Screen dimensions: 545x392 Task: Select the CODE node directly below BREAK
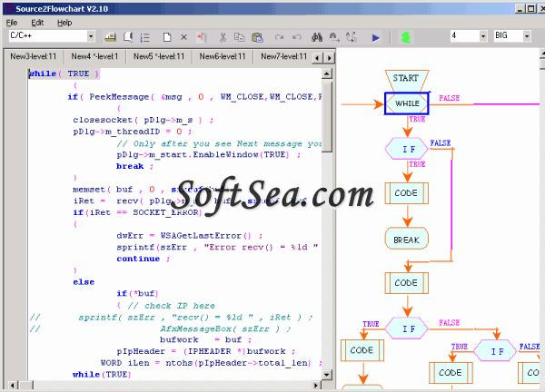coord(407,283)
